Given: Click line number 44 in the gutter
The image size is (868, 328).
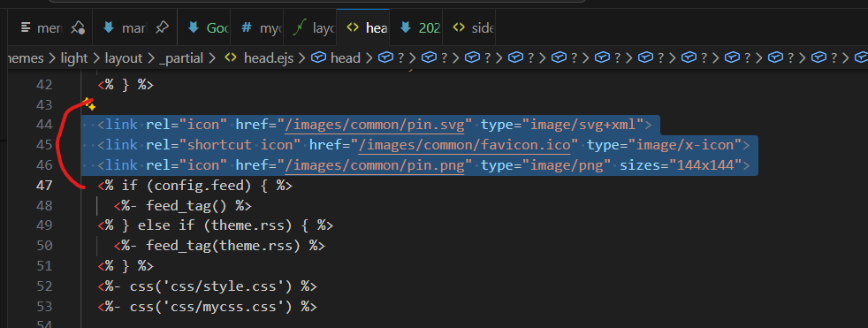Looking at the screenshot, I should tap(43, 125).
